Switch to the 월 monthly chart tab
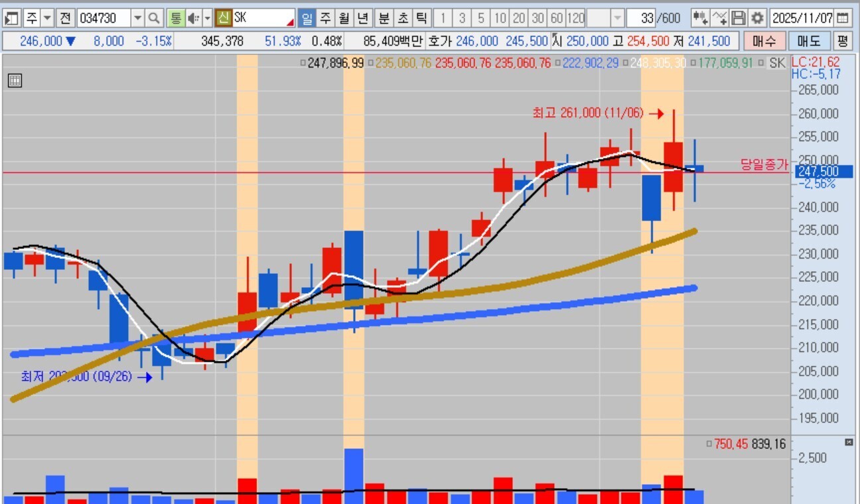Image resolution: width=860 pixels, height=504 pixels. pos(344,18)
